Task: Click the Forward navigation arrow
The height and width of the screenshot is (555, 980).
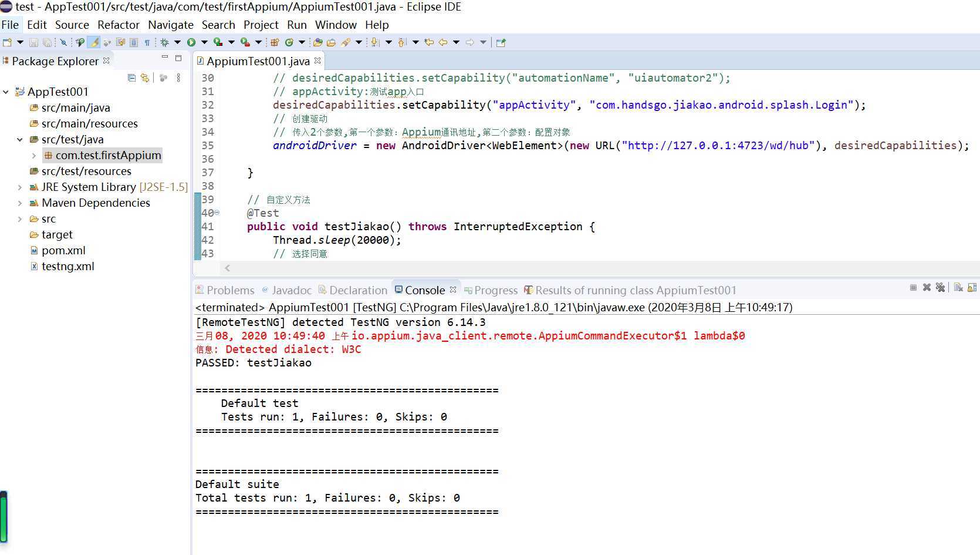Action: [x=469, y=42]
